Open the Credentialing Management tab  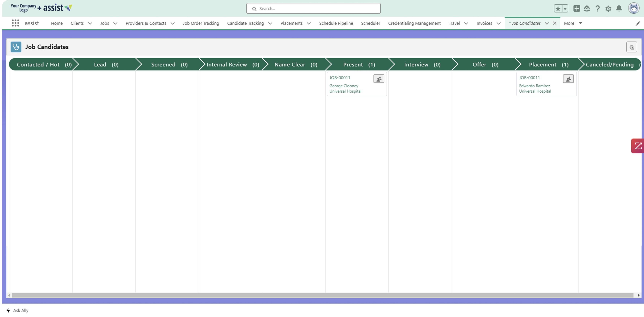(414, 23)
